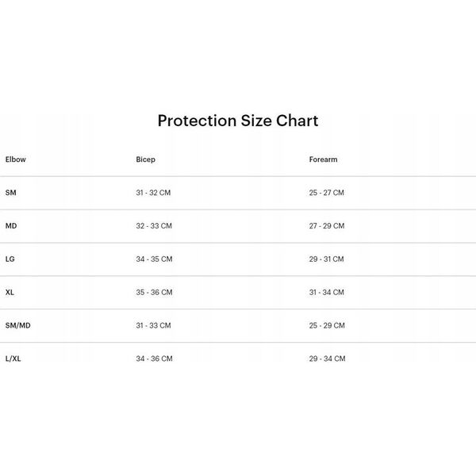The height and width of the screenshot is (476, 476).
Task: Click the 34 - 35 CM bicep value
Action: [154, 259]
